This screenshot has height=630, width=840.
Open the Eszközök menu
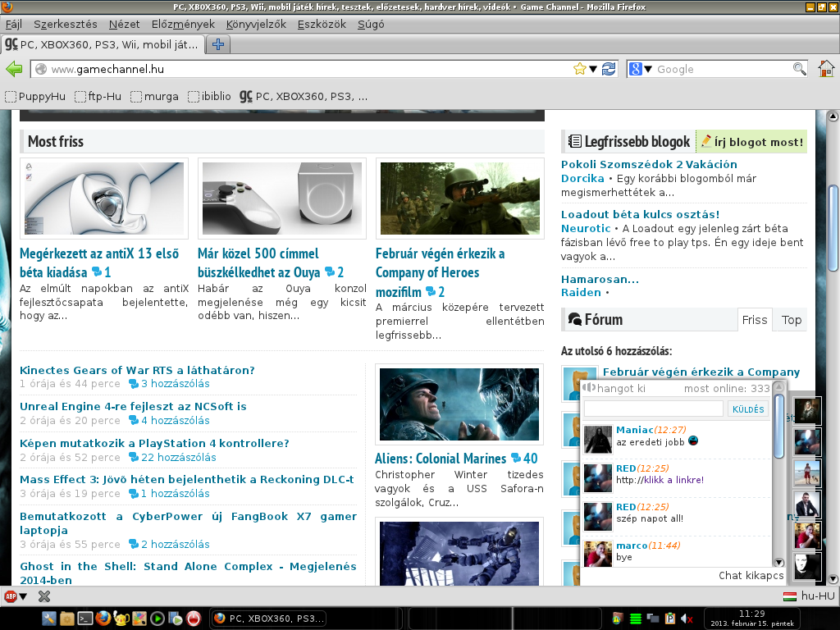click(322, 24)
